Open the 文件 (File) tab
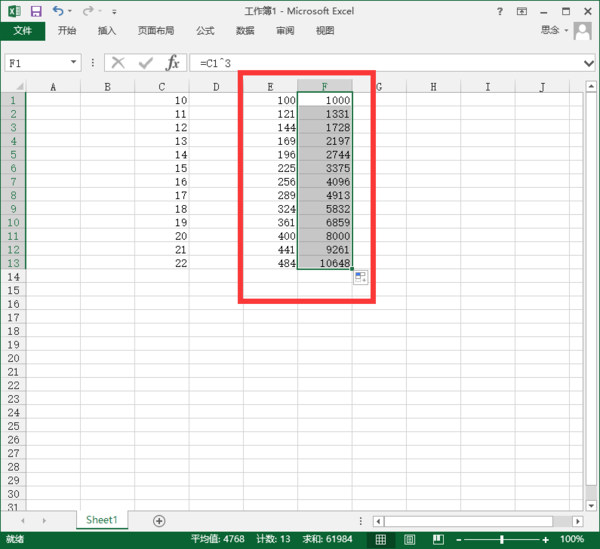600x549 pixels. [23, 30]
